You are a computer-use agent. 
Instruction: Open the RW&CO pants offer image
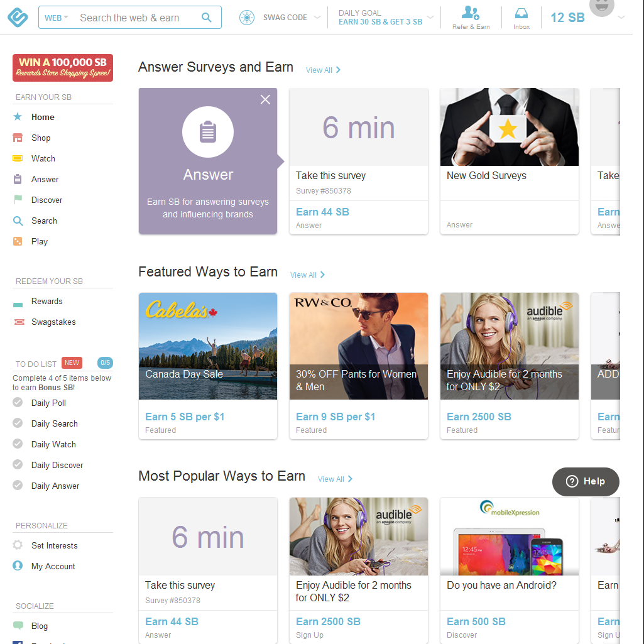point(359,346)
